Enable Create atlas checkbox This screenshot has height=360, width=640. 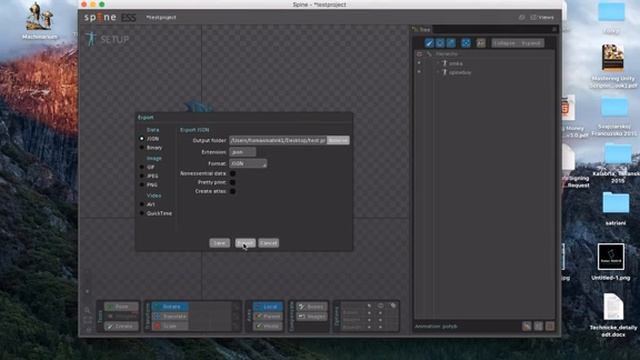pos(233,191)
